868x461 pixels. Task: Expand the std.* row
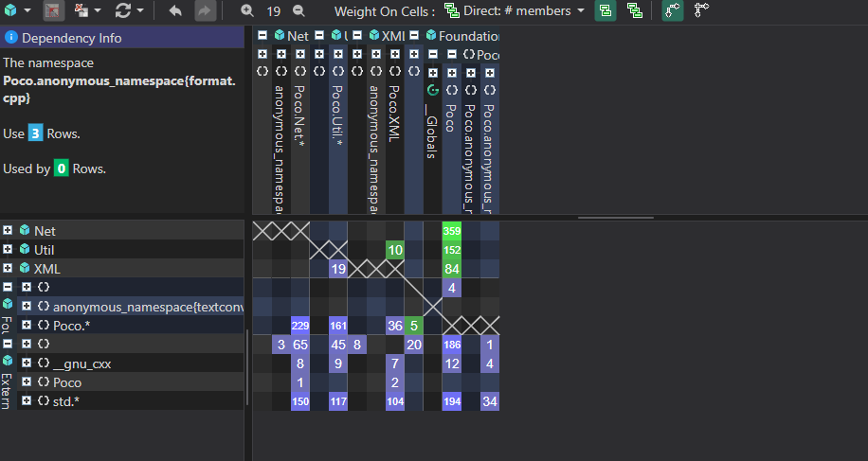pyautogui.click(x=26, y=400)
